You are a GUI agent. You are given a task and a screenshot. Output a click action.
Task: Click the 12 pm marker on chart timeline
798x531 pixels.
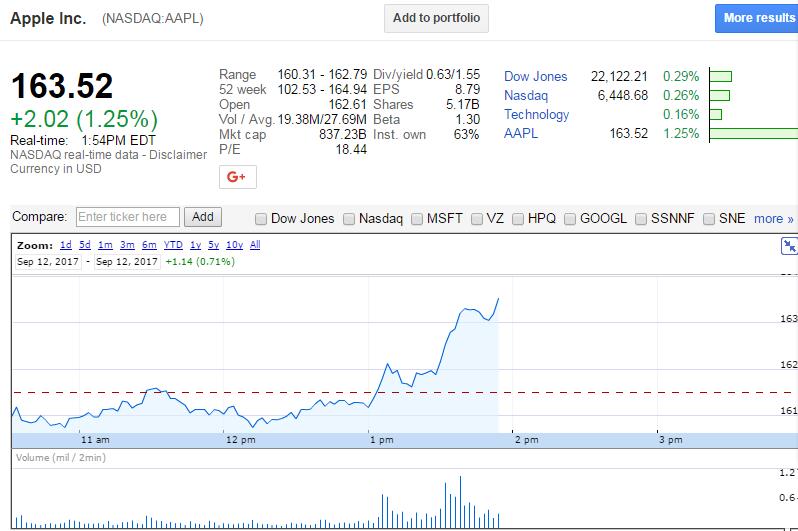pyautogui.click(x=240, y=440)
